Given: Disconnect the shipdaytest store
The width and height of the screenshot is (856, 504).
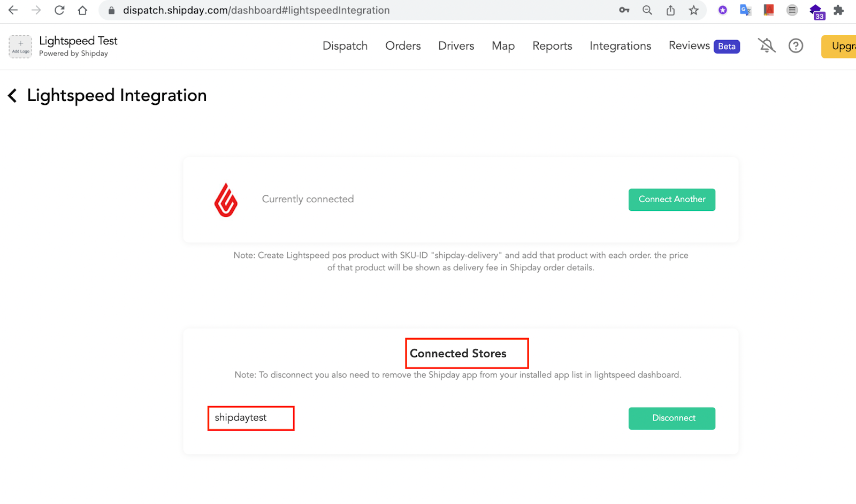Looking at the screenshot, I should click(x=671, y=418).
